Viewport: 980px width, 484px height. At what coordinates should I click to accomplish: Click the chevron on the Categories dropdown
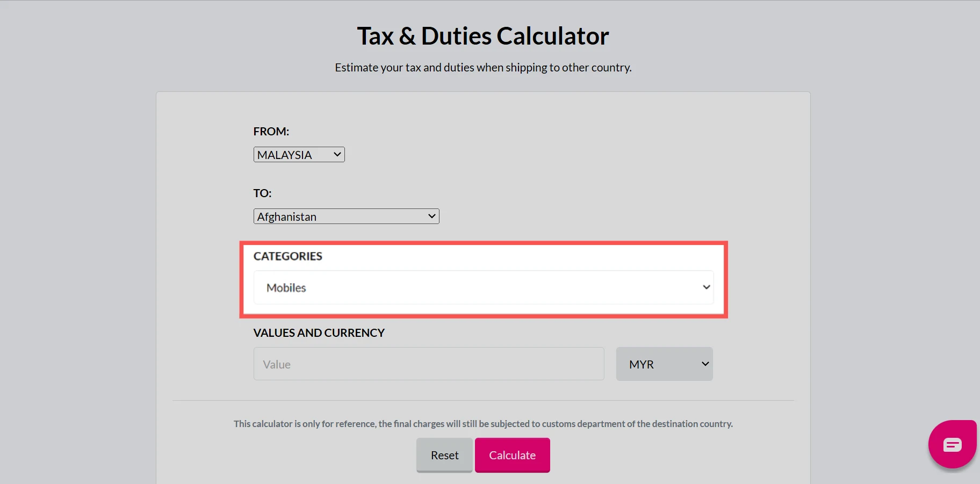(x=706, y=287)
